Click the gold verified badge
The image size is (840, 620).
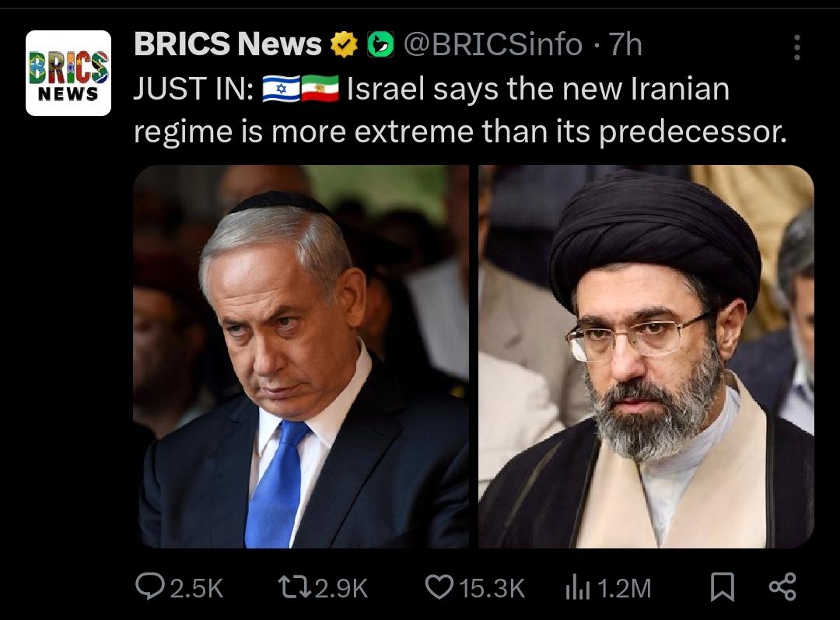click(x=344, y=44)
